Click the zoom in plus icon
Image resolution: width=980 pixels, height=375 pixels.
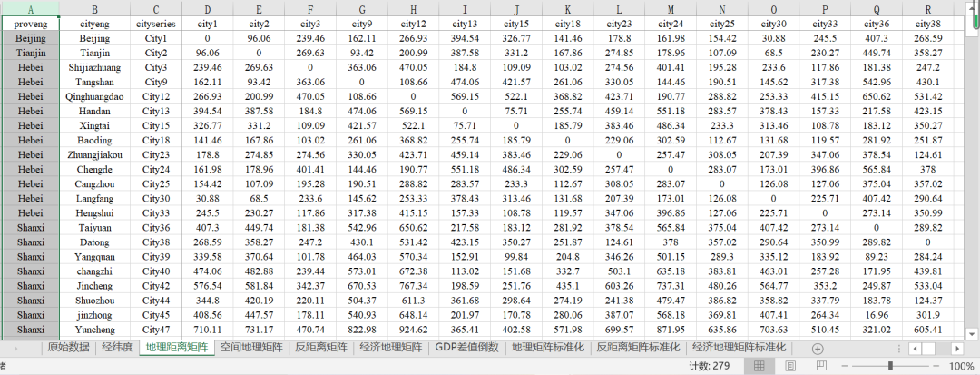[936, 366]
